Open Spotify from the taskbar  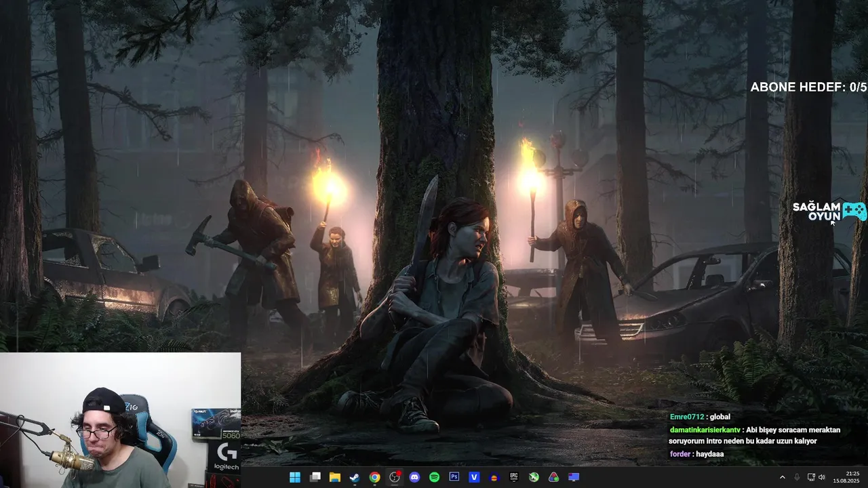pyautogui.click(x=434, y=477)
